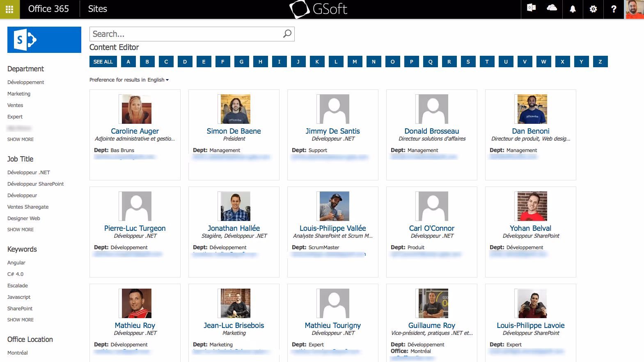Click Mathieu Roy's profile photo

pyautogui.click(x=137, y=303)
